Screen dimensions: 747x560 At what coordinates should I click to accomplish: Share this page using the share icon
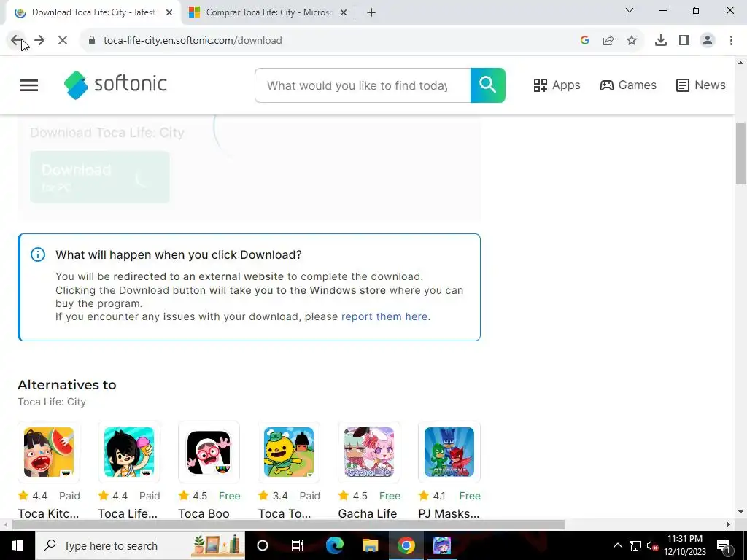click(608, 41)
